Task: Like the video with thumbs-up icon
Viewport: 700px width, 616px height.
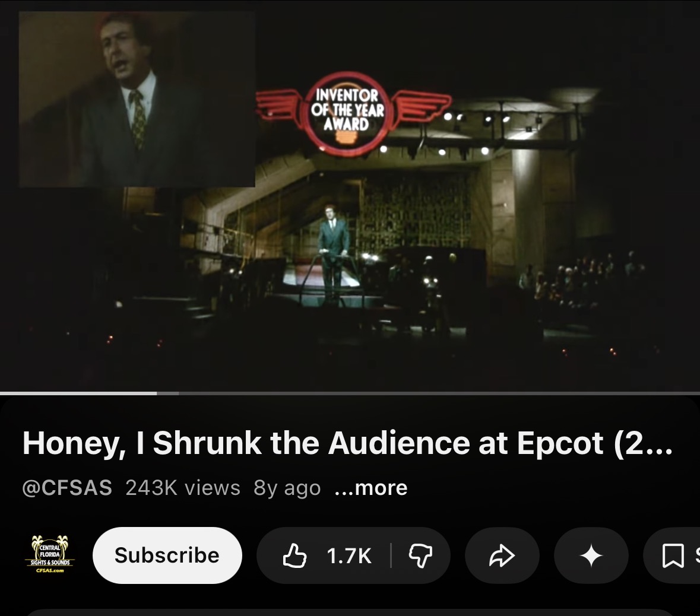Action: 294,555
